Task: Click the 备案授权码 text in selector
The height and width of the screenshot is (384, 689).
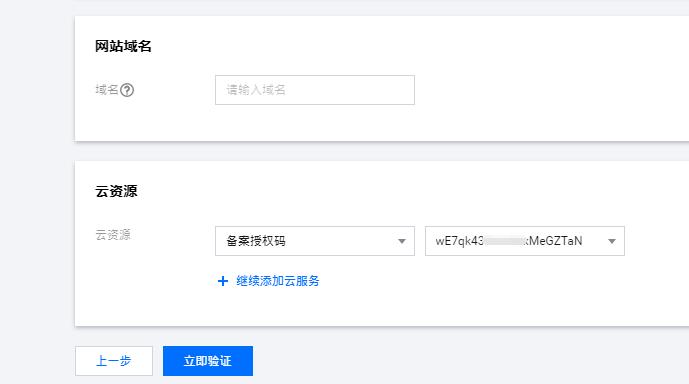Action: 256,241
